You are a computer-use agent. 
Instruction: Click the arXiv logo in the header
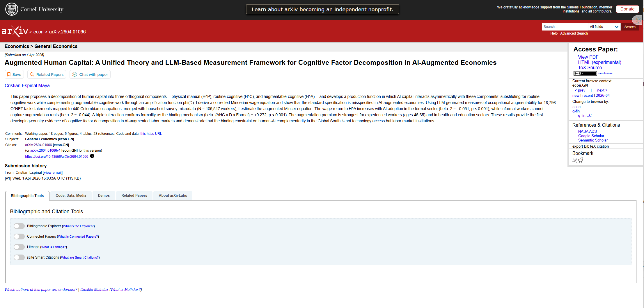15,31
